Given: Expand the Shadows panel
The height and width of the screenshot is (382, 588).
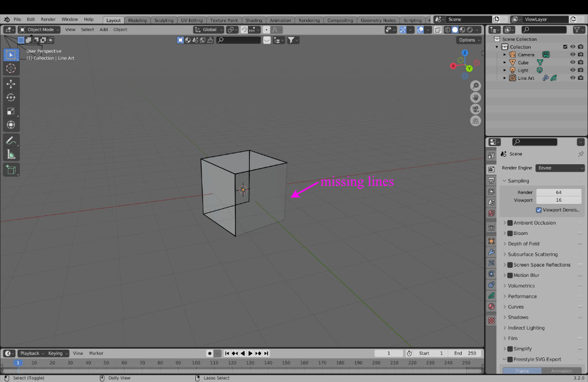Looking at the screenshot, I should point(519,317).
